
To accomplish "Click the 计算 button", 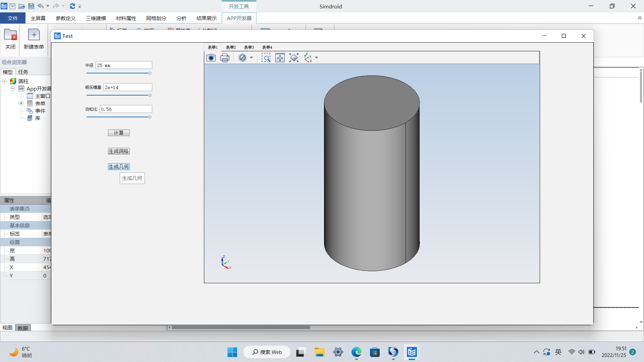I will pos(119,133).
